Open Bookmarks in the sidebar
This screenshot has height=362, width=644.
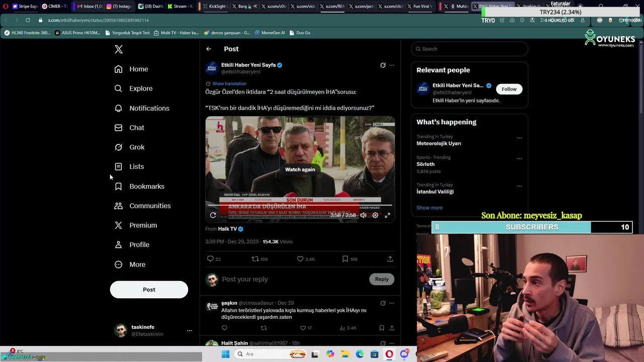pos(139,186)
